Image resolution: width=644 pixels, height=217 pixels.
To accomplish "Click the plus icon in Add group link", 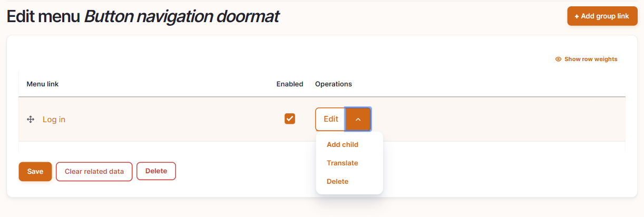I will tap(577, 16).
